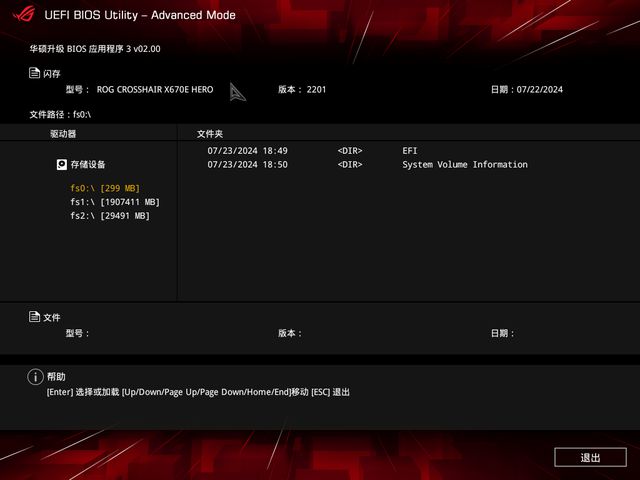Click the 文件夹 column header
Viewport: 640px width, 480px height.
210,134
